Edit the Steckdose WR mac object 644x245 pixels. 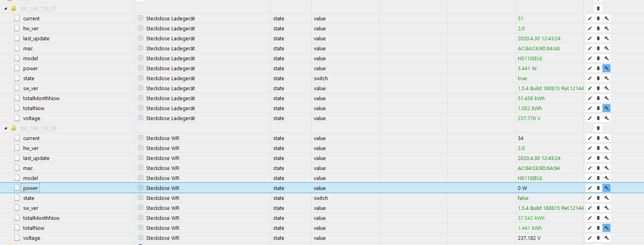tap(590, 168)
